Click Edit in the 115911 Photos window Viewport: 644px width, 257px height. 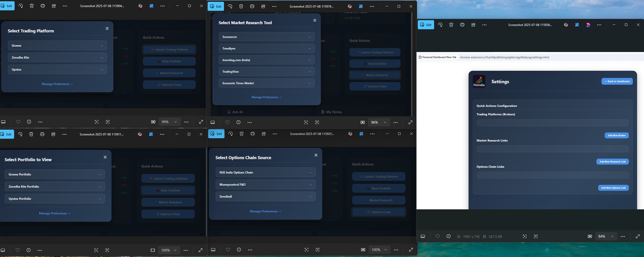[7, 134]
